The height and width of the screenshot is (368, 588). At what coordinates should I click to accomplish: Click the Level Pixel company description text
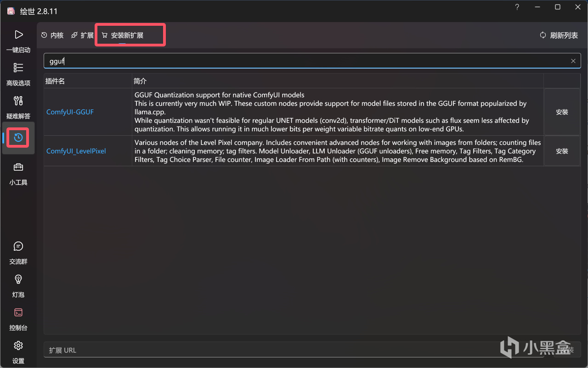(x=338, y=151)
